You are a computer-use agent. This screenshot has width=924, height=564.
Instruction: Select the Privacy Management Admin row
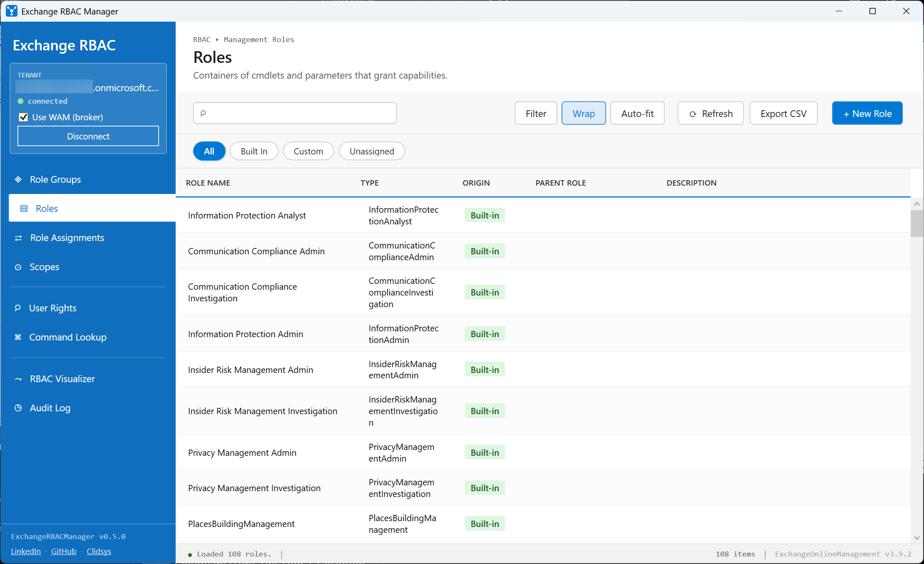(x=543, y=452)
